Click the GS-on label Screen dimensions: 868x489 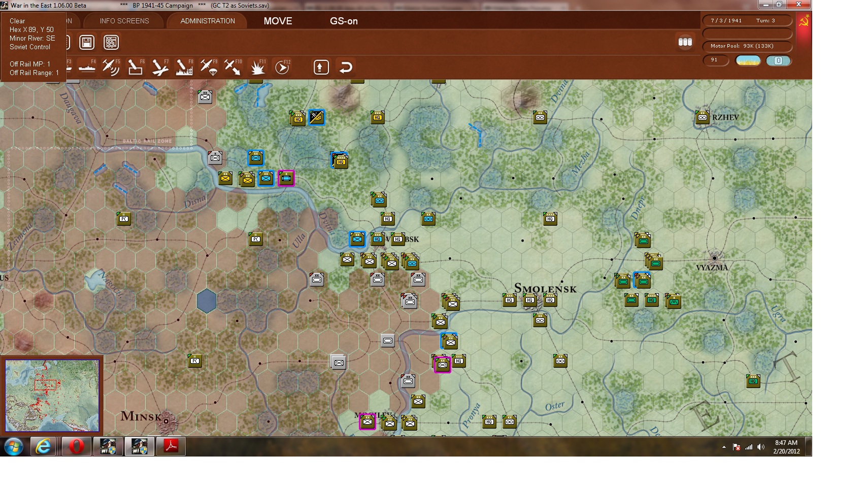[x=344, y=21]
